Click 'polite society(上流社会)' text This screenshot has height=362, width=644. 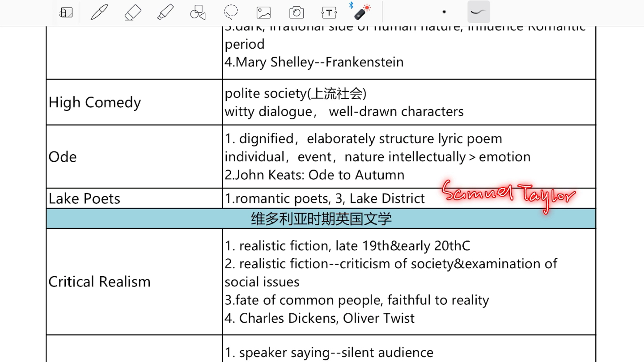click(296, 93)
